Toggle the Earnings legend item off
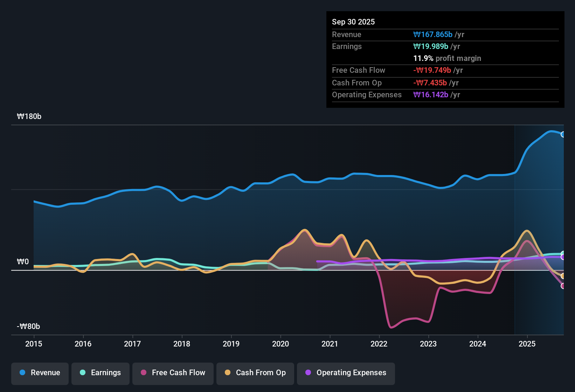Viewport: 575px width, 392px height. (x=100, y=373)
